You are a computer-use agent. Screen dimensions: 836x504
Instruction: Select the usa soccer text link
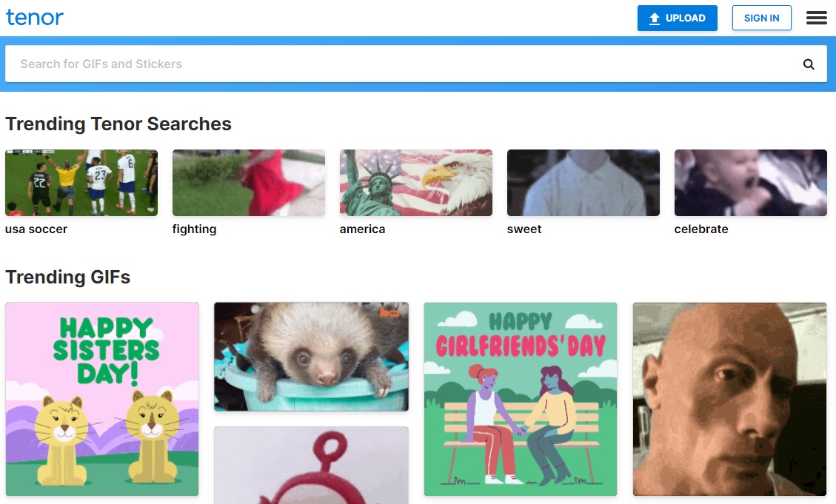(36, 229)
